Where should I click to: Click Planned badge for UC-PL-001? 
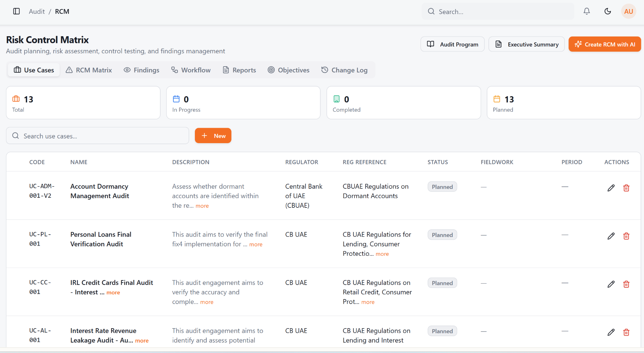(x=442, y=235)
